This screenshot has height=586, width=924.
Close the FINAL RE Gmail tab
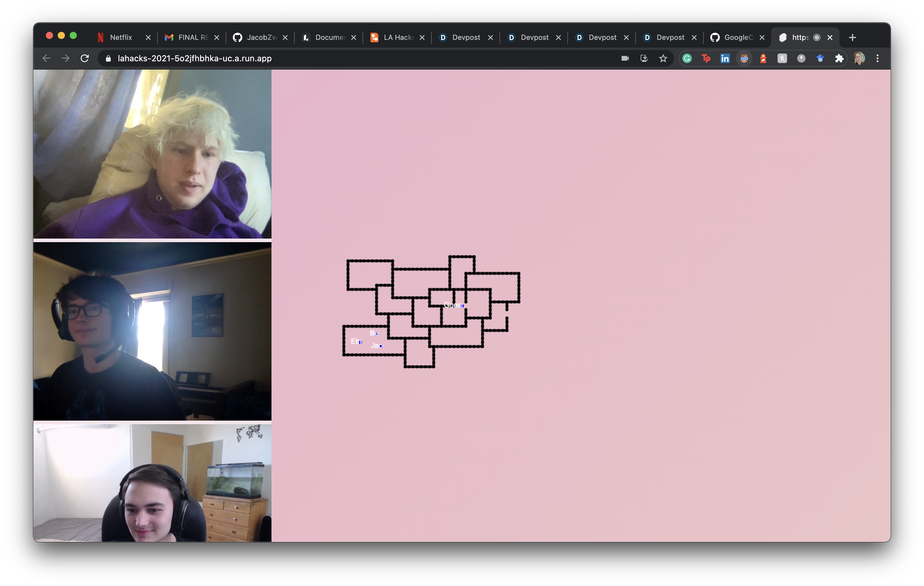pyautogui.click(x=217, y=37)
